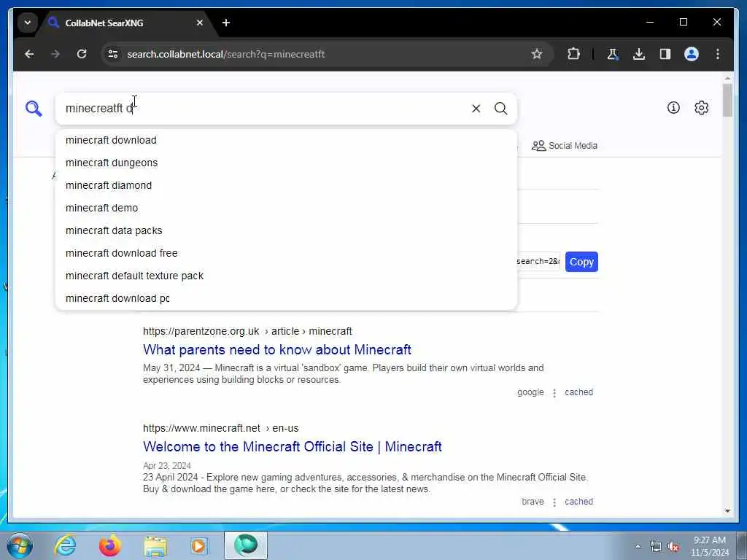Submit search with the magnifier button
The width and height of the screenshot is (747, 560).
tap(500, 109)
